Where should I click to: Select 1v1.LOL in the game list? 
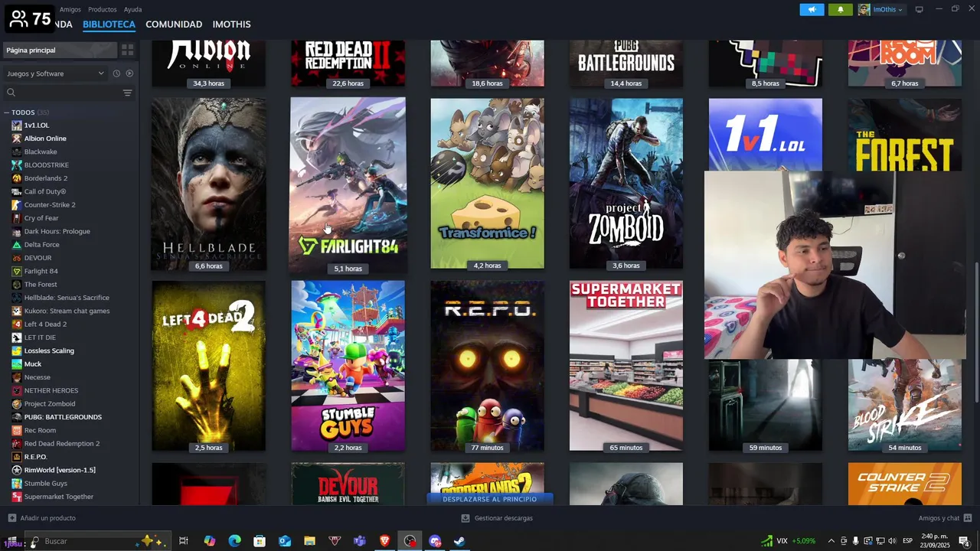click(x=37, y=126)
